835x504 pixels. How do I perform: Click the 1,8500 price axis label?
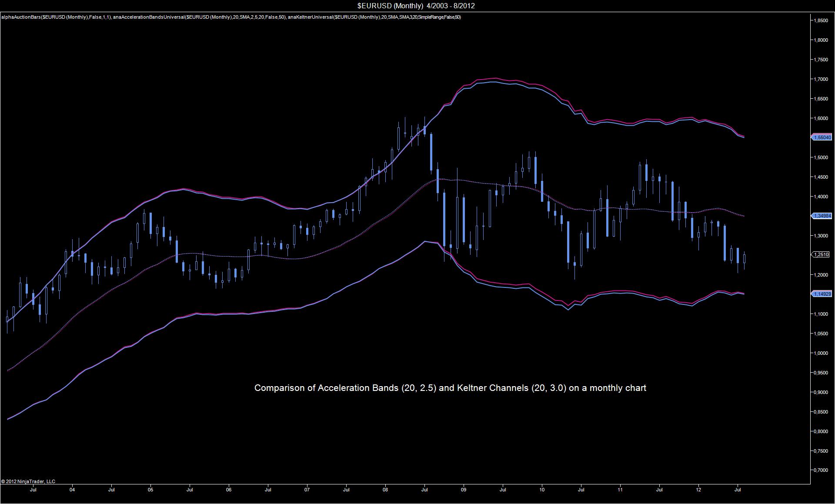[821, 20]
